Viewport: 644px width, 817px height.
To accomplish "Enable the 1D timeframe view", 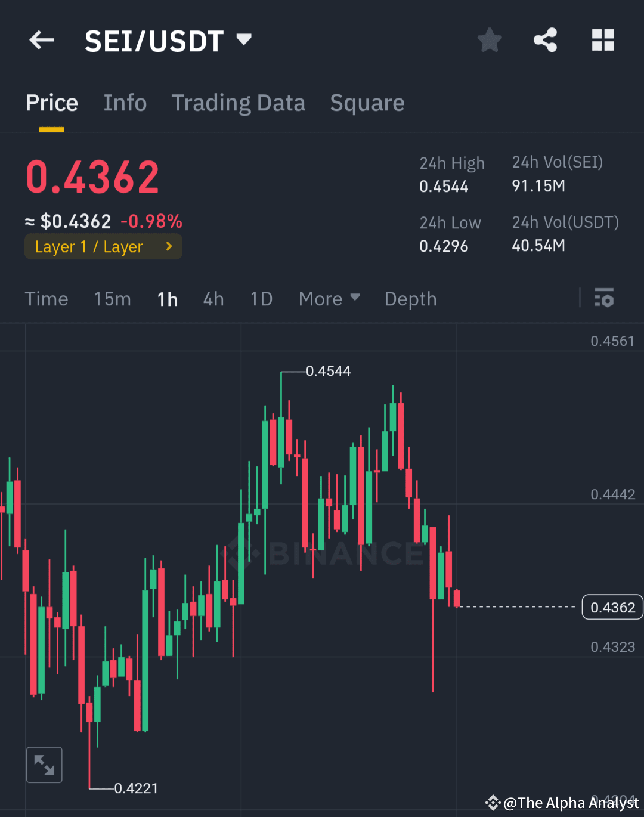I will coord(261,299).
